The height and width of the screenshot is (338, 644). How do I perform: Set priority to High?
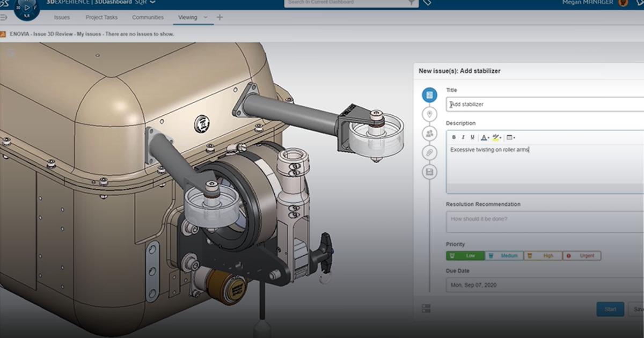pos(543,256)
